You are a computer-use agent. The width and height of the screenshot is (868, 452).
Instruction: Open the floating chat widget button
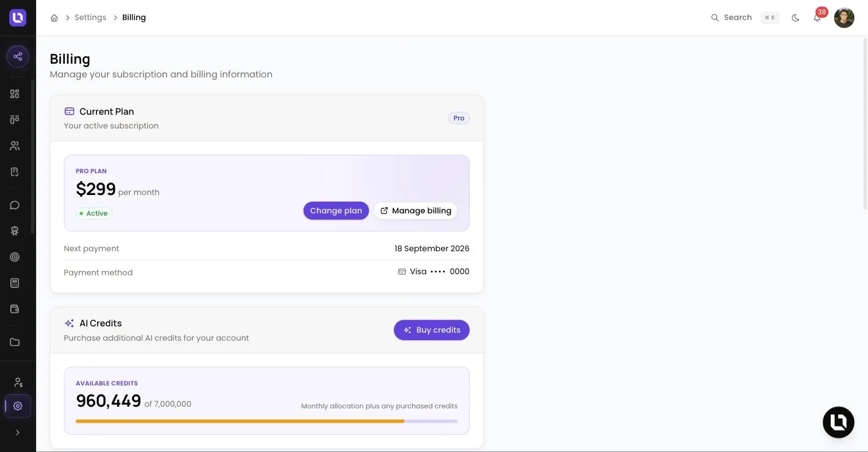839,422
